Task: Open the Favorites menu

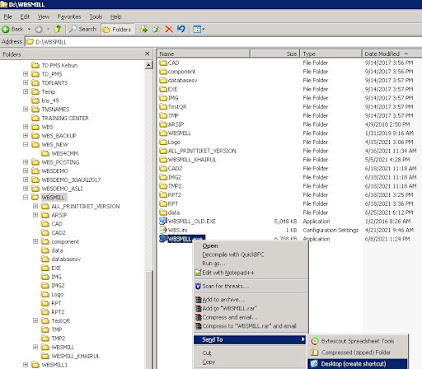Action: click(69, 17)
